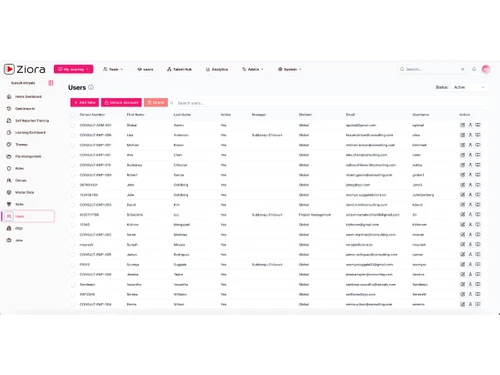Open Groups in the sidebar

(21, 180)
